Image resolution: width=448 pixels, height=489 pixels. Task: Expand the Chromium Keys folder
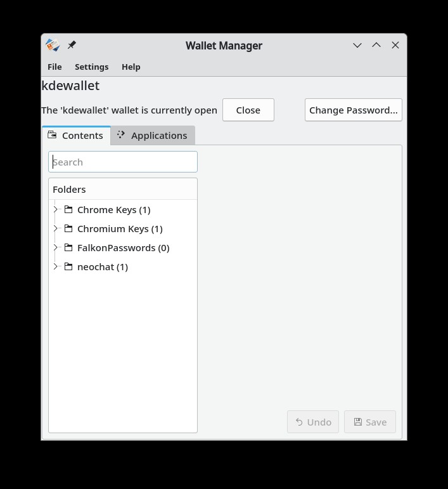[56, 228]
